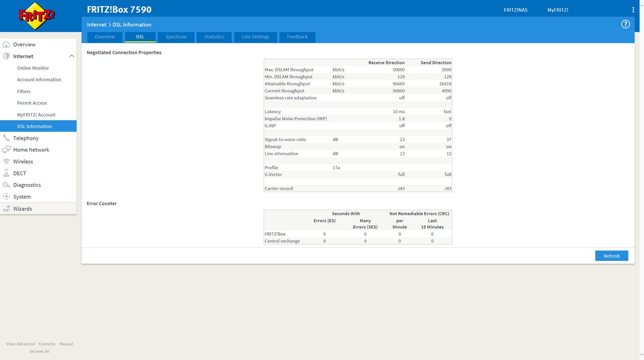Viewport: 644px width, 360px height.
Task: Click the Profile 17a value
Action: pyautogui.click(x=336, y=167)
